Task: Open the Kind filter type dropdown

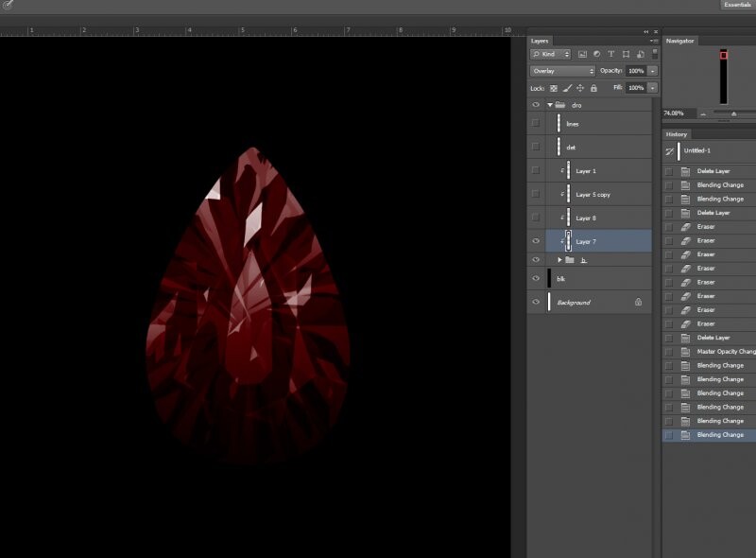Action: coord(550,55)
